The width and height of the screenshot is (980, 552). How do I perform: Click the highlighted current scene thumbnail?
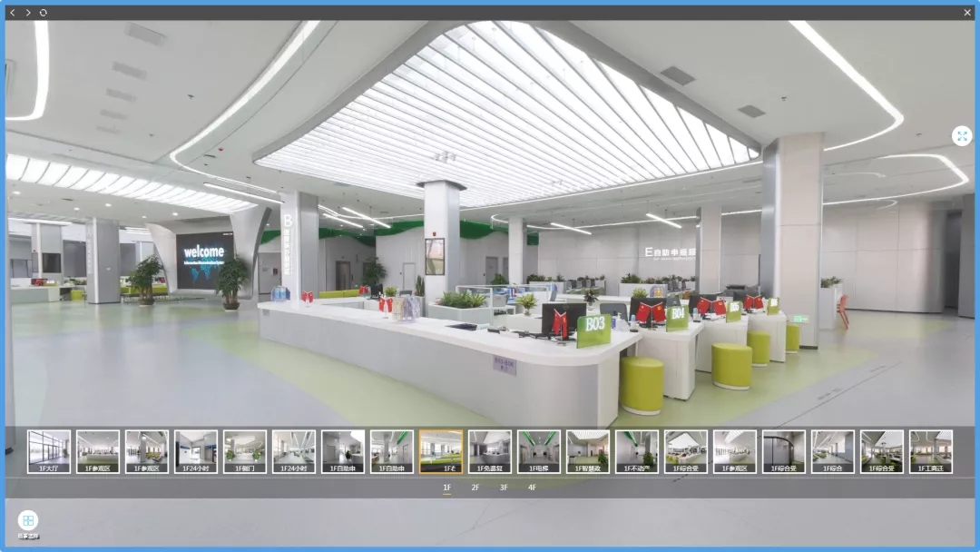441,451
